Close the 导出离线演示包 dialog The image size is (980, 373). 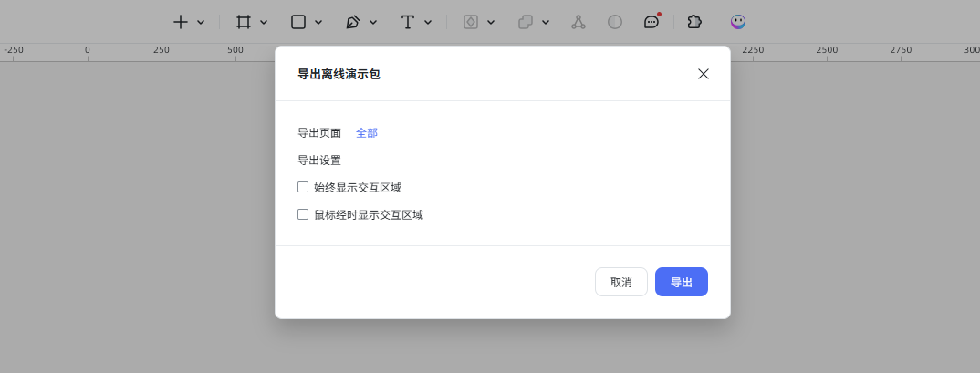click(x=704, y=74)
